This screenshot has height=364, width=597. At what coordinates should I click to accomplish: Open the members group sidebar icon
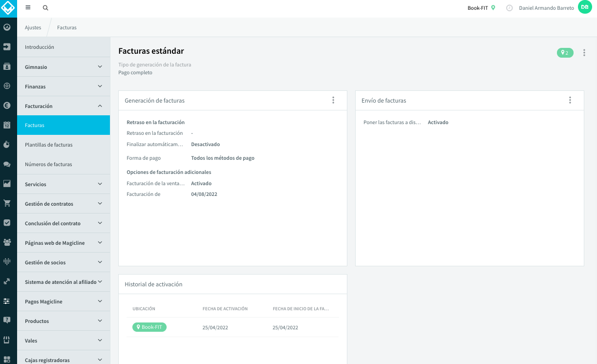pyautogui.click(x=7, y=242)
